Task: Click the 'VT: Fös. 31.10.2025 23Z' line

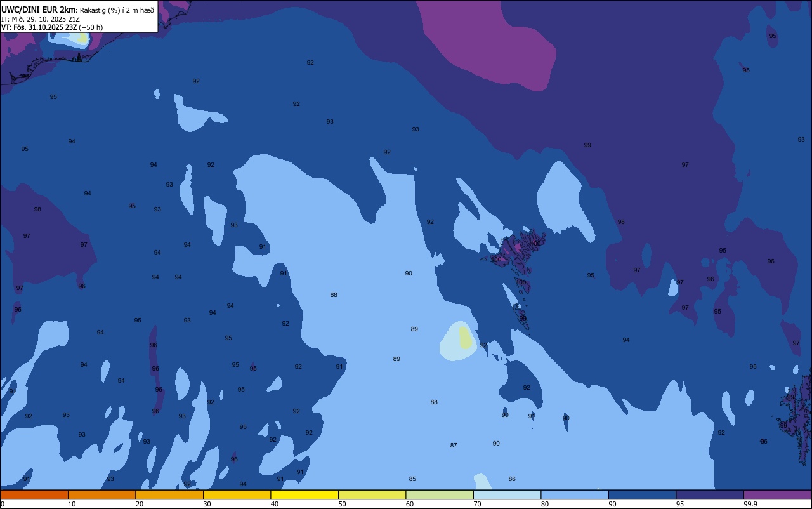Action: [x=40, y=27]
